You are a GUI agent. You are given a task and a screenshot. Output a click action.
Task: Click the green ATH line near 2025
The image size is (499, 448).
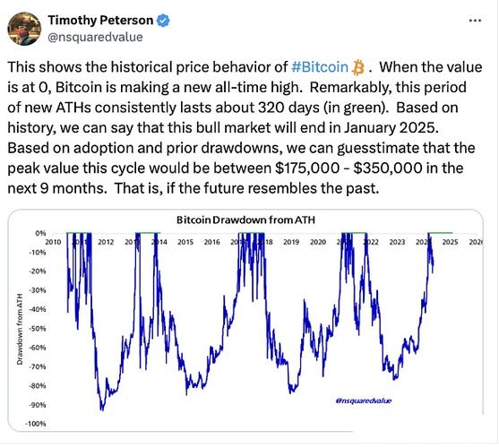click(441, 233)
